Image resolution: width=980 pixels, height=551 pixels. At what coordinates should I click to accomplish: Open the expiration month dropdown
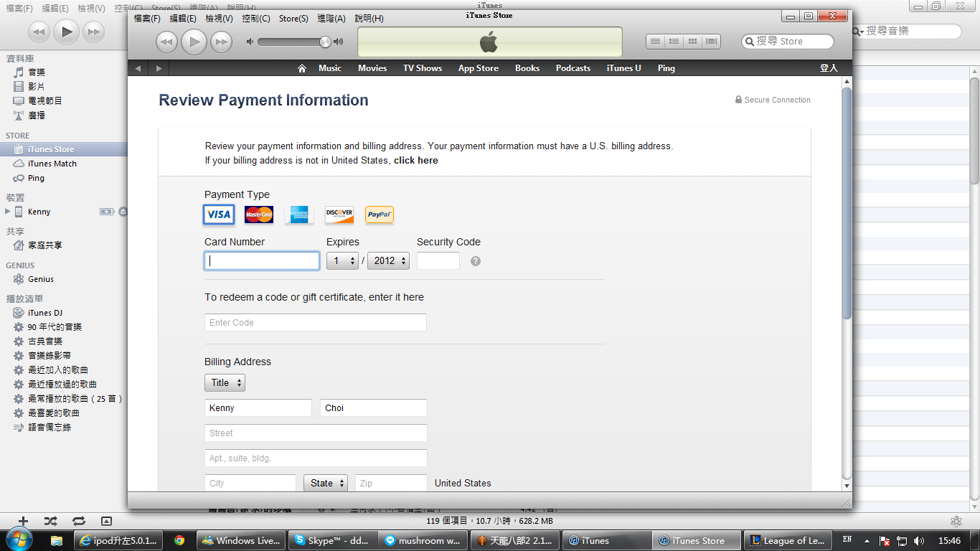pyautogui.click(x=343, y=261)
